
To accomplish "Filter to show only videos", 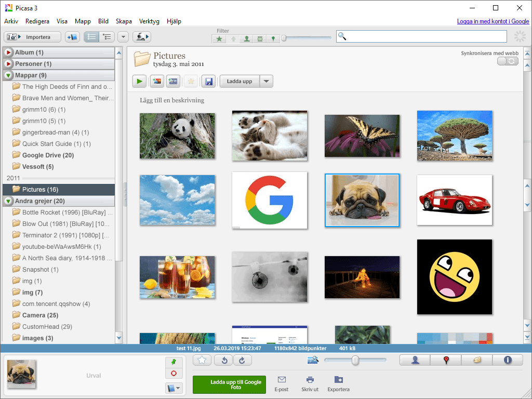I will click(260, 38).
